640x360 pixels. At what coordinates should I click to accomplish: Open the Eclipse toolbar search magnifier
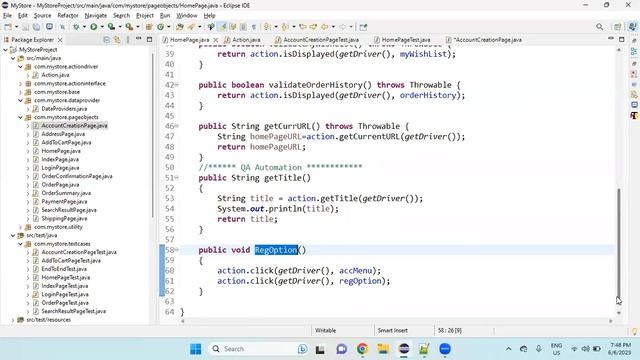pos(599,27)
